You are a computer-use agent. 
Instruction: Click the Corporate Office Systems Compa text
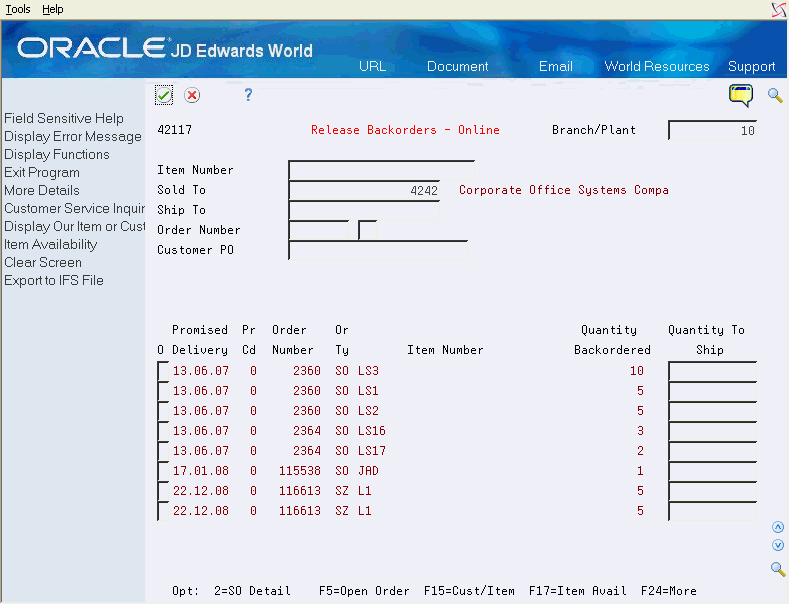564,190
